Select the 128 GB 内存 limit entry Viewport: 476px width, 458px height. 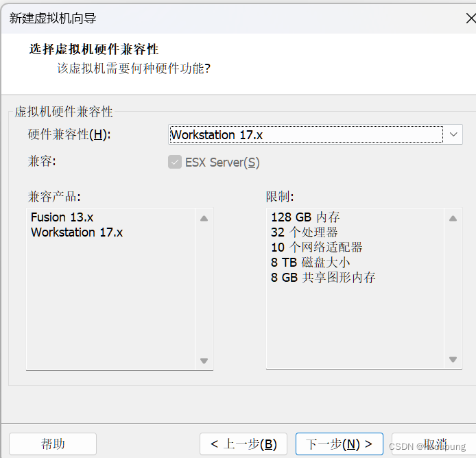click(305, 217)
